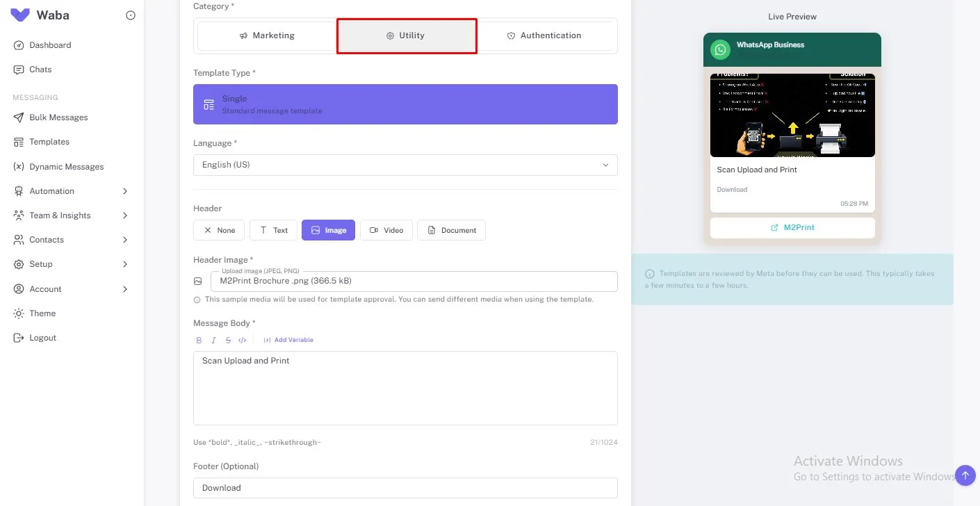Viewport: 980px width, 506px height.
Task: Switch the header to Video
Action: click(386, 230)
